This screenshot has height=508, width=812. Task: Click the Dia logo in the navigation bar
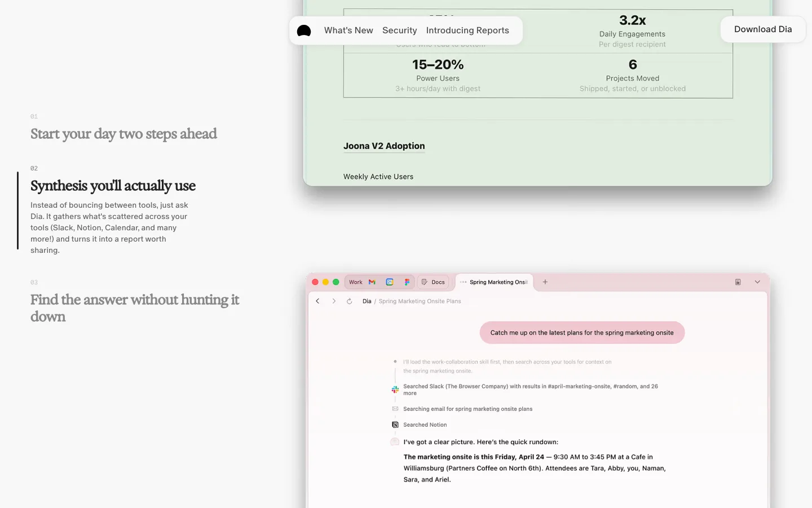(x=304, y=30)
